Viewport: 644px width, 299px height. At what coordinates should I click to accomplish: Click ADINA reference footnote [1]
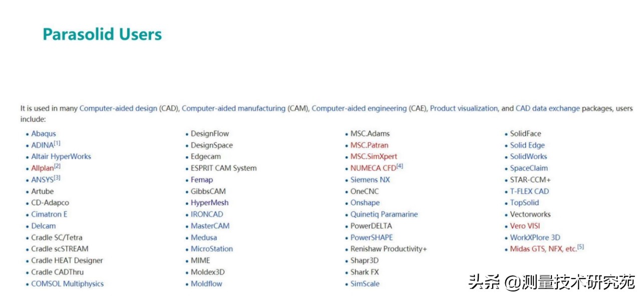point(57,143)
